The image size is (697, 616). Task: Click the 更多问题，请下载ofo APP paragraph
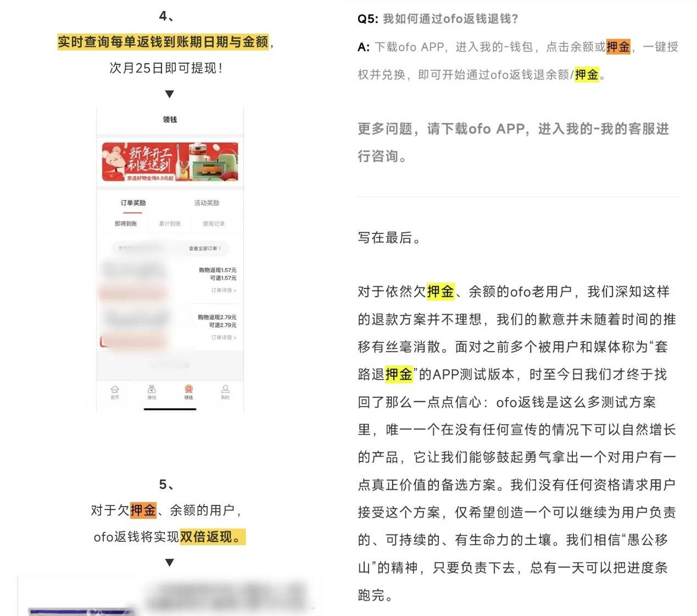tap(513, 142)
